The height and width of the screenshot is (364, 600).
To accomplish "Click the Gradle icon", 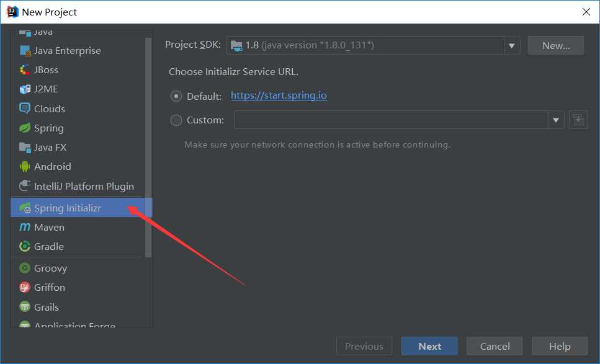I will coord(25,247).
